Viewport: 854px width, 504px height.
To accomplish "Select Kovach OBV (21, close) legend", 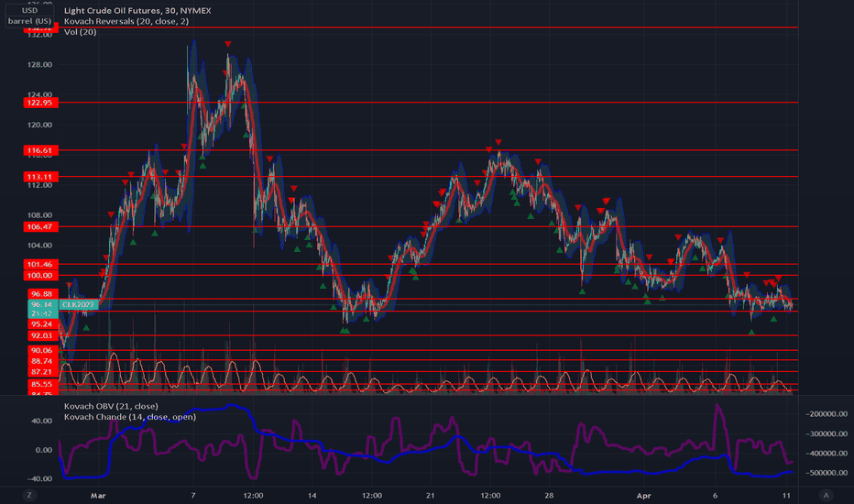I will click(x=111, y=406).
